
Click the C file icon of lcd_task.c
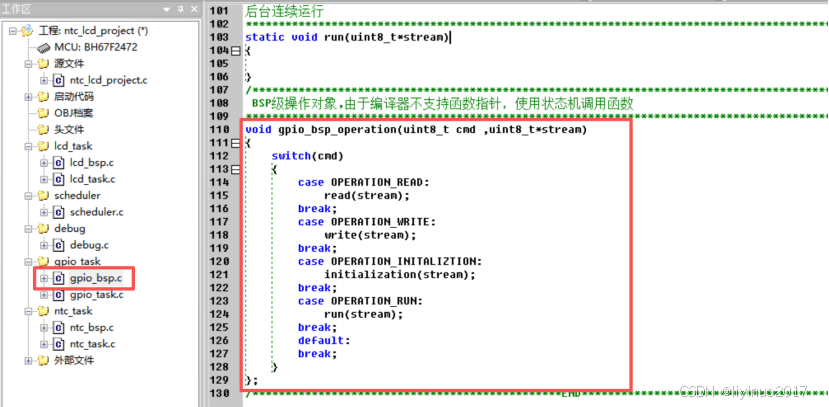[x=59, y=179]
